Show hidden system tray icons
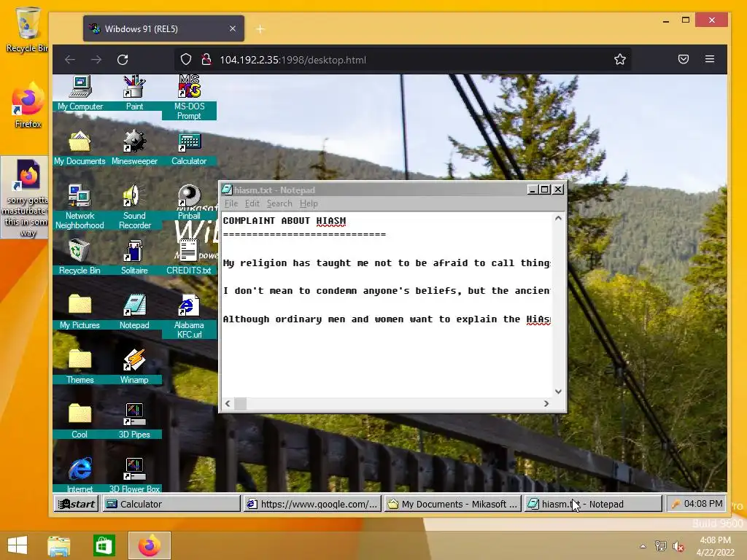Image resolution: width=747 pixels, height=560 pixels. [643, 546]
